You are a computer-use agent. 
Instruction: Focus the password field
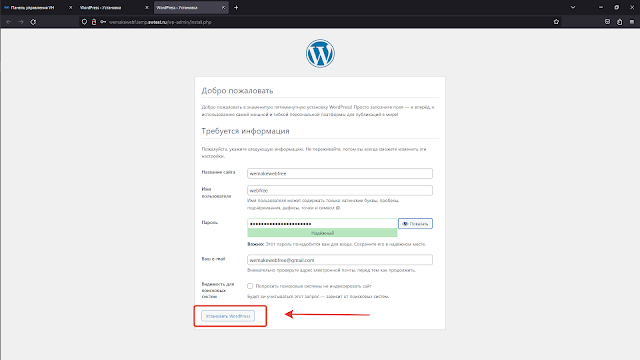pos(322,224)
